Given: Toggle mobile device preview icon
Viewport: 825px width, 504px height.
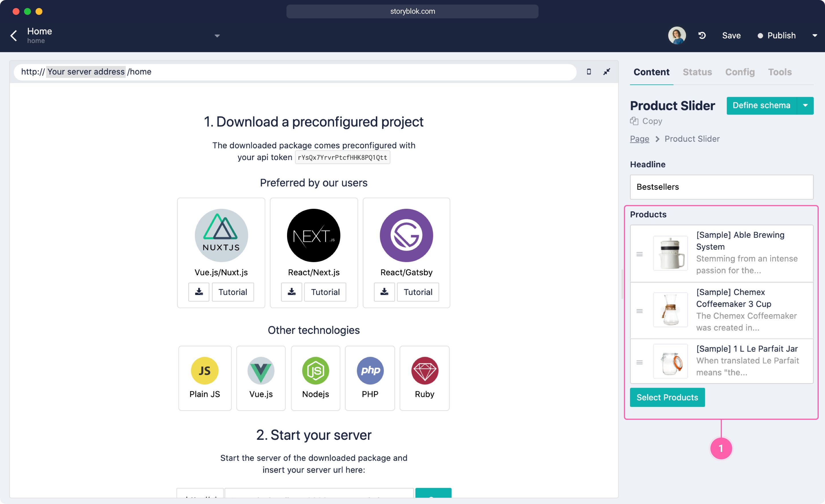Looking at the screenshot, I should (589, 72).
